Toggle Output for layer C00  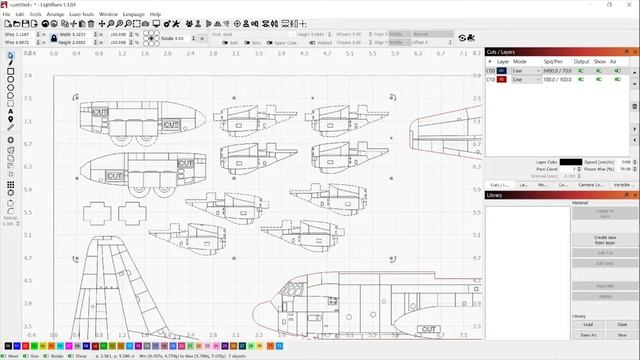pos(581,71)
